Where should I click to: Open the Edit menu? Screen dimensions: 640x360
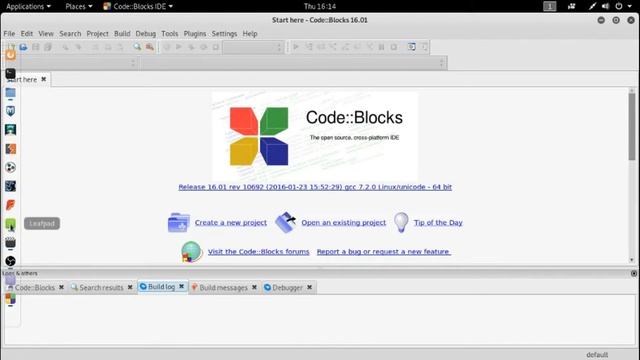(27, 33)
